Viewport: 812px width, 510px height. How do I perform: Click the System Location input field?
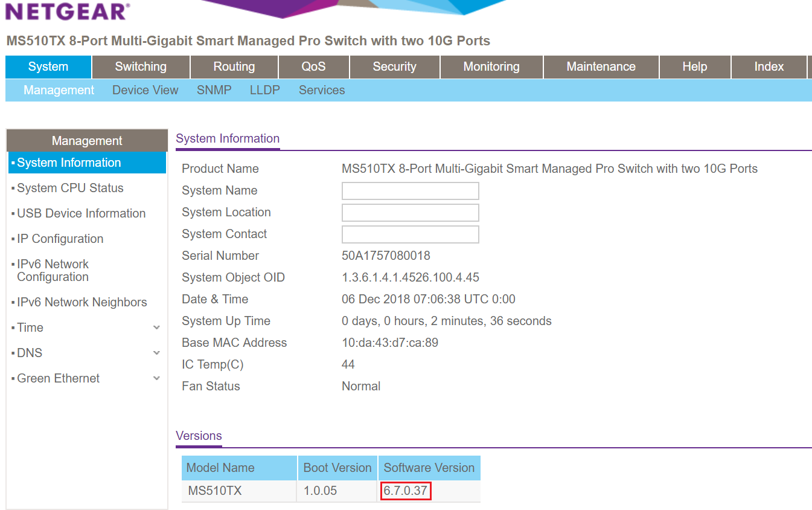[x=411, y=213]
